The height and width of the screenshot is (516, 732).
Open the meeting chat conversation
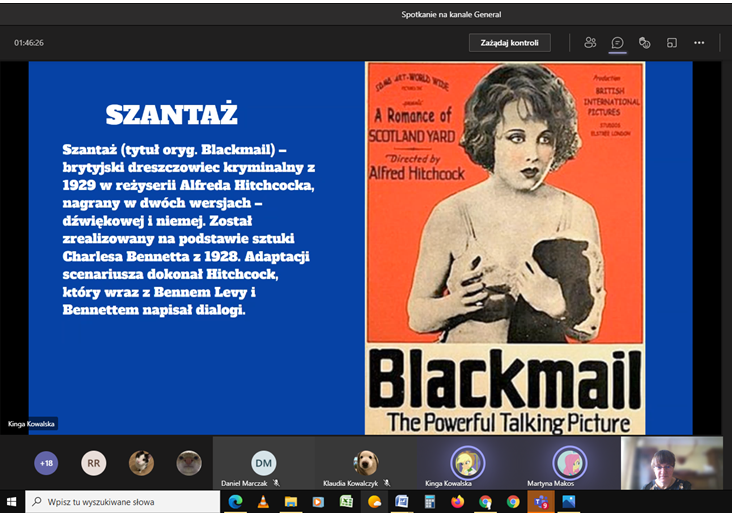coord(617,43)
